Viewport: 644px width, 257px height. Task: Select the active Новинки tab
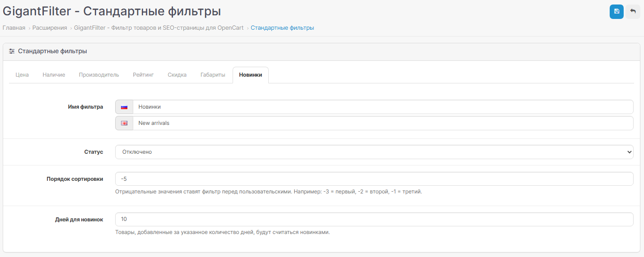click(251, 75)
